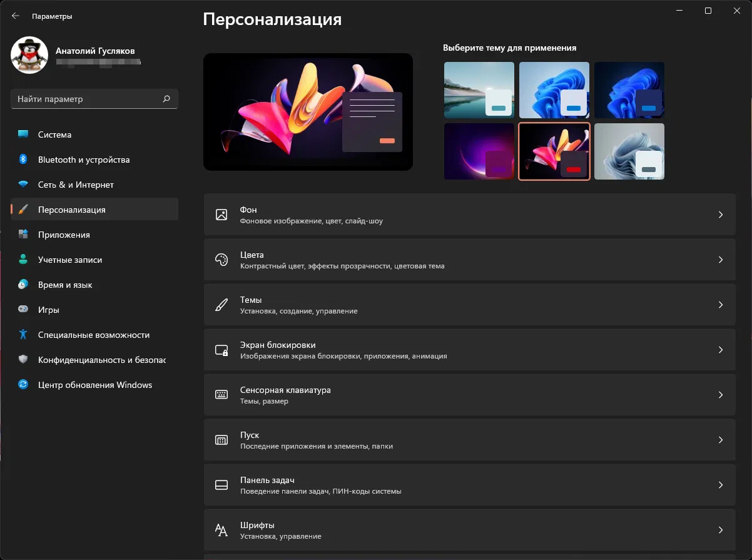Screen dimensions: 752x560
Task: Click the search magnifier icon in Найти параметр
Action: click(x=166, y=99)
